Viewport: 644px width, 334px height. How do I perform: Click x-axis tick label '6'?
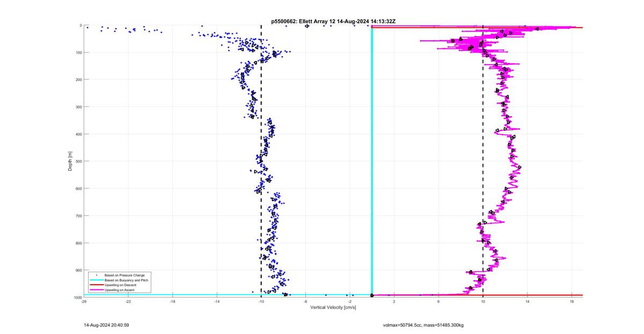[438, 302]
